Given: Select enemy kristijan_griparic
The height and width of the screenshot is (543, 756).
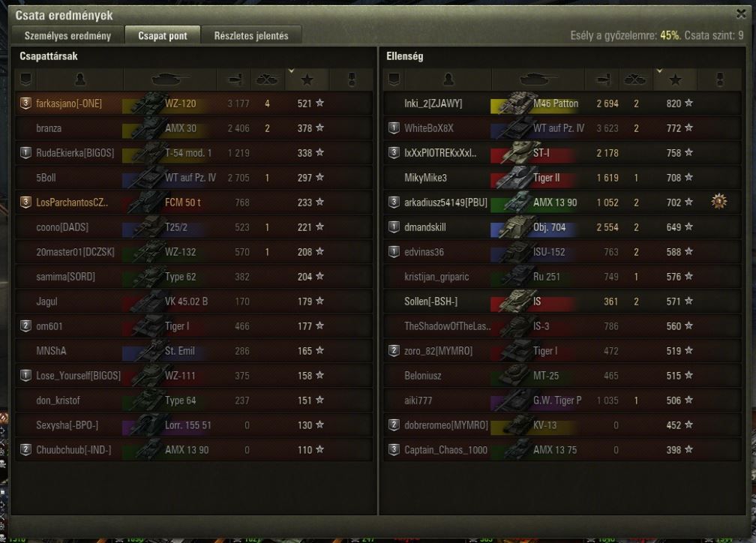Looking at the screenshot, I should [x=436, y=277].
